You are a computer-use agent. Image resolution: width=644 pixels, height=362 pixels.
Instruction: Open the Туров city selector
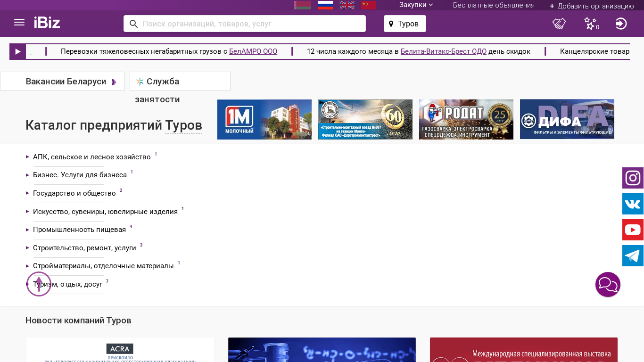coord(405,24)
